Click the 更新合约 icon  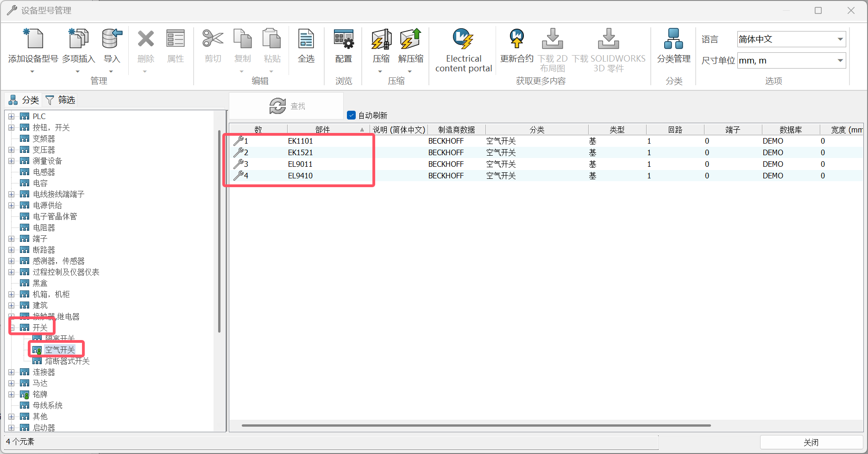tap(516, 39)
